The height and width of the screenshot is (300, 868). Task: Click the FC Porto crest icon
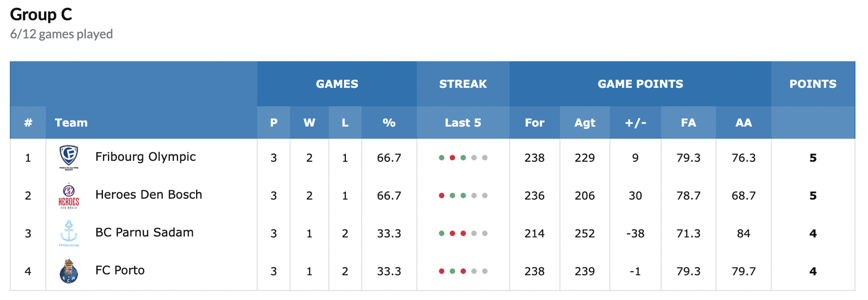[69, 271]
